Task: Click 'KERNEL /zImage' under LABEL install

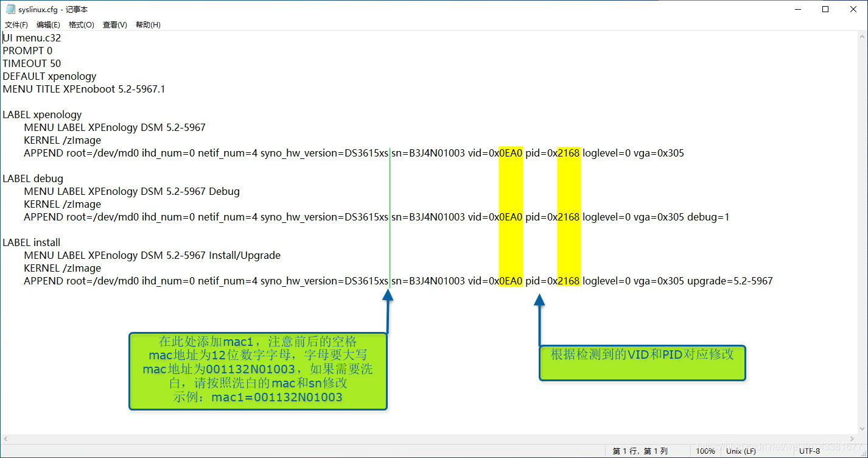Action: tap(62, 268)
